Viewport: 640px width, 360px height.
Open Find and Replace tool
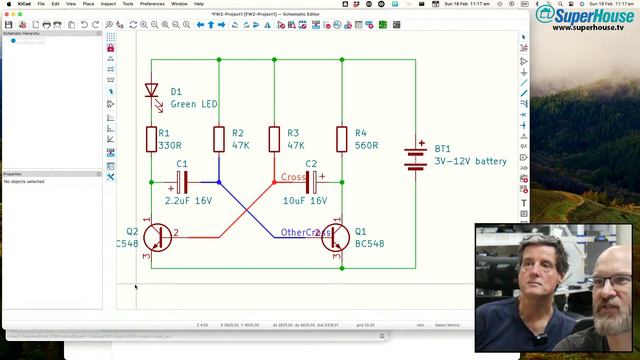[120, 25]
